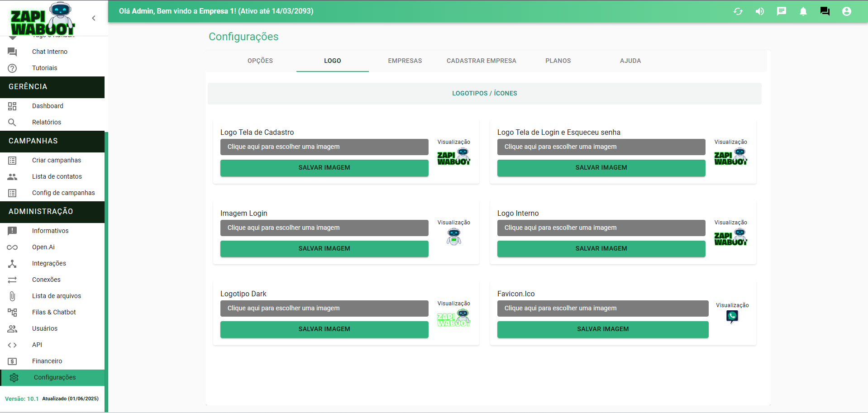Click the Conexões arrows icon
This screenshot has height=413, width=868.
point(12,280)
